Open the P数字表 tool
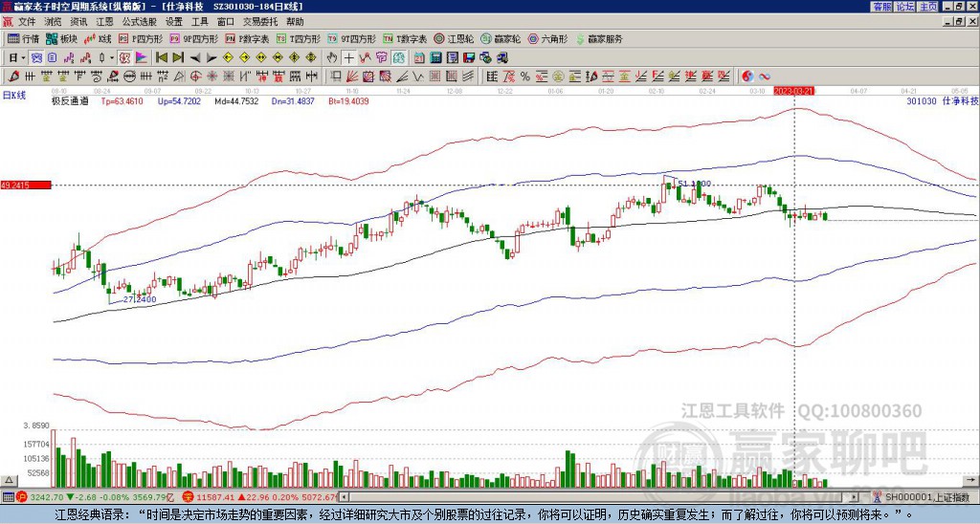 247,38
